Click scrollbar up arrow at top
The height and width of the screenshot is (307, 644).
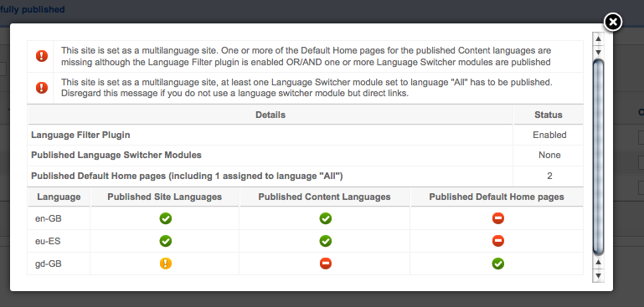pyautogui.click(x=598, y=39)
